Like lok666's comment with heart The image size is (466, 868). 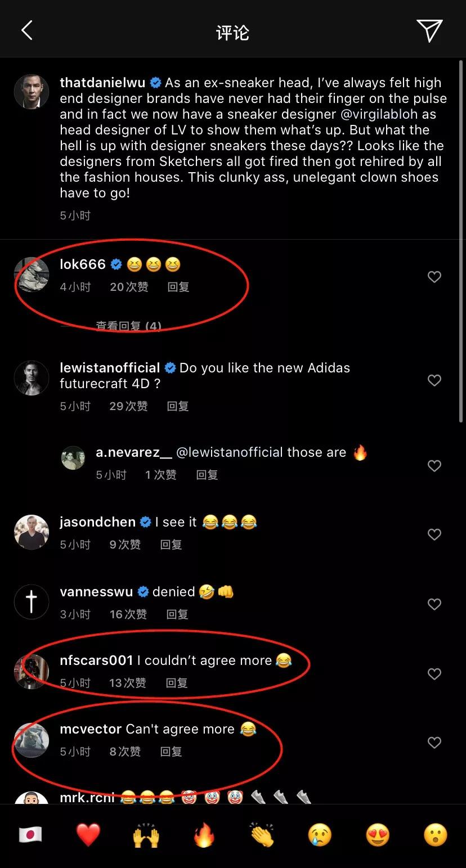[x=434, y=277]
